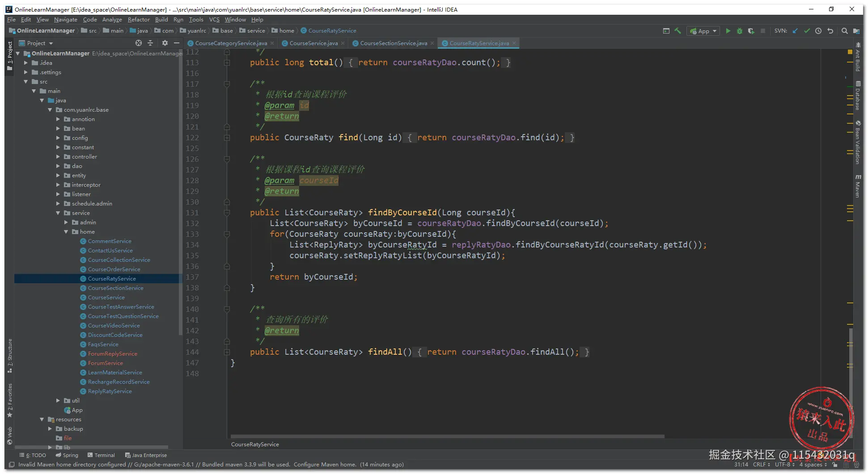
Task: Click the editor horizontal scrollbar
Action: coord(447,436)
